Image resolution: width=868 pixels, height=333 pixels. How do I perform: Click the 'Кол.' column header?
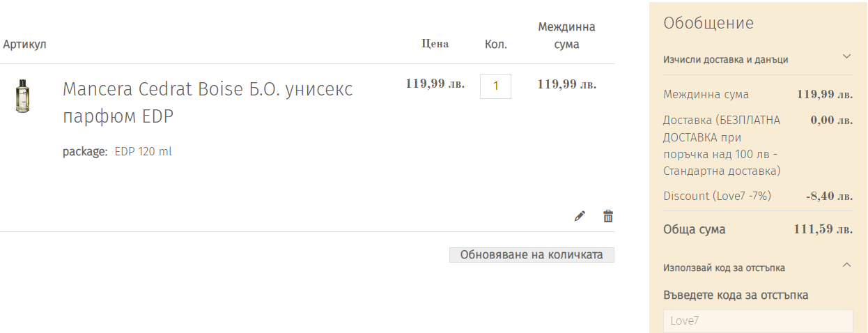tap(496, 45)
